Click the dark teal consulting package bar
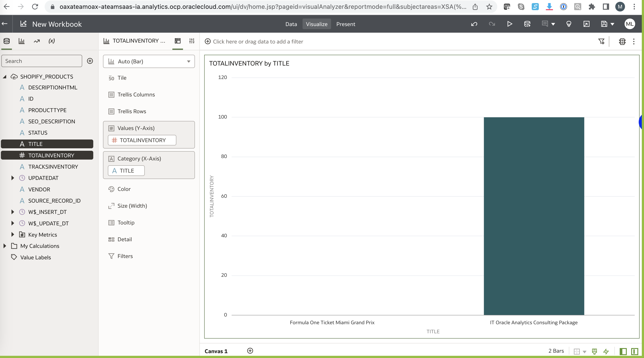Viewport: 644px width, 358px height. point(534,216)
